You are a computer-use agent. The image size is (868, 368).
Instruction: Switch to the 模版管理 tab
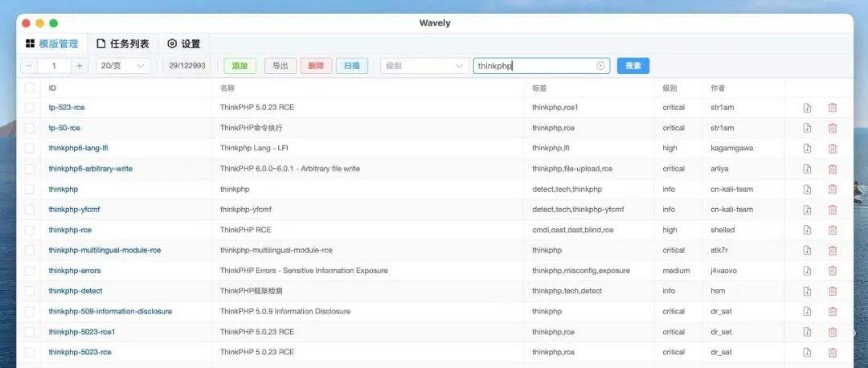(51, 43)
